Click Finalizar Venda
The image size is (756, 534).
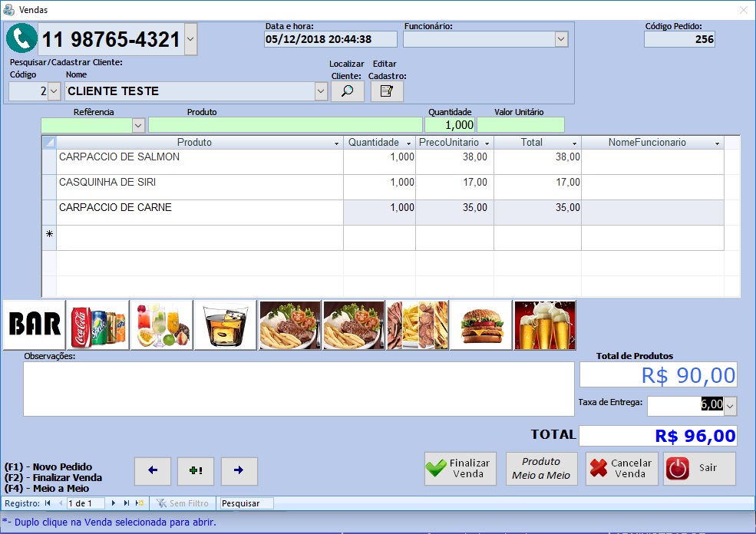pyautogui.click(x=460, y=468)
